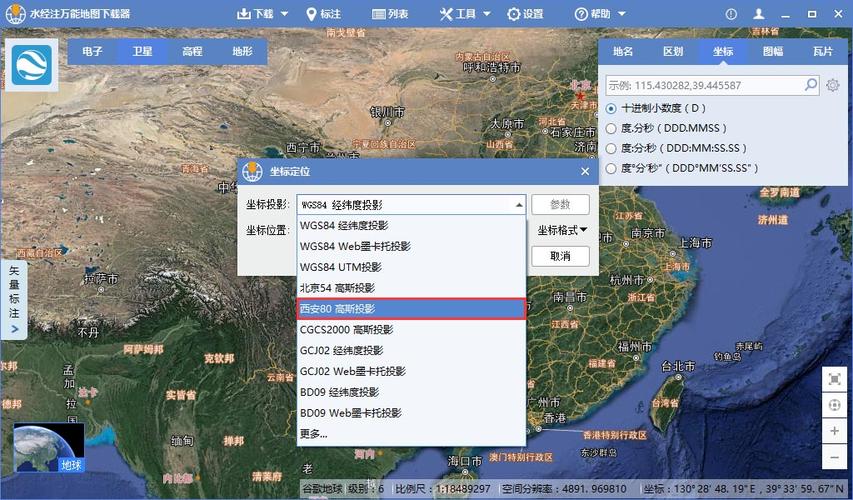Choose 北京54 高斯投影 from list
The width and height of the screenshot is (853, 500).
click(411, 288)
